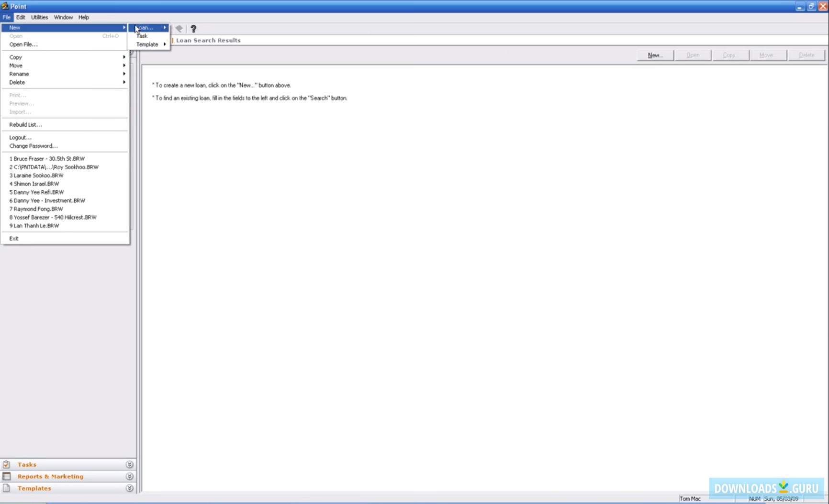The height and width of the screenshot is (504, 829).
Task: Open recent file Lan Thanh Le.BRW
Action: (65, 226)
